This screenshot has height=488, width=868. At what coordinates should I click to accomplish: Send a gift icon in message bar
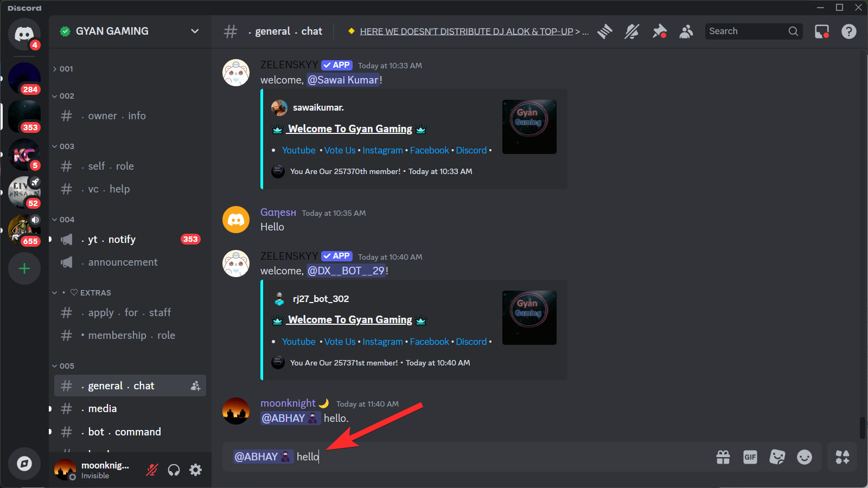(x=723, y=457)
